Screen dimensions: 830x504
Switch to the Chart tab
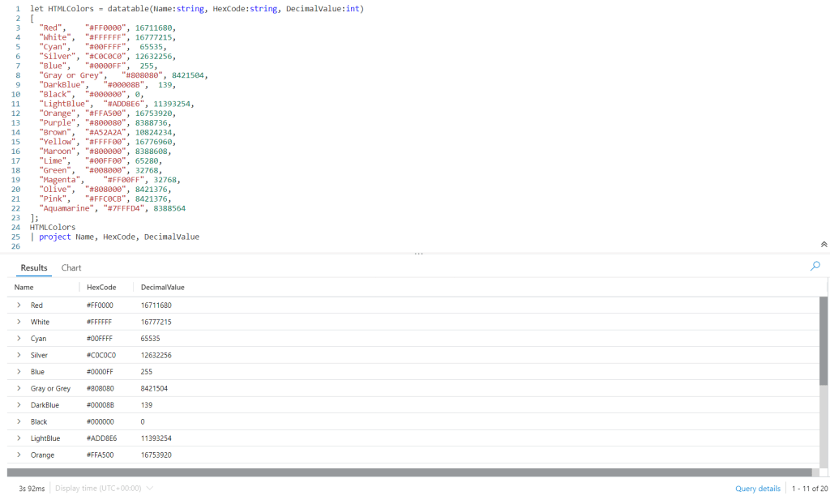71,267
